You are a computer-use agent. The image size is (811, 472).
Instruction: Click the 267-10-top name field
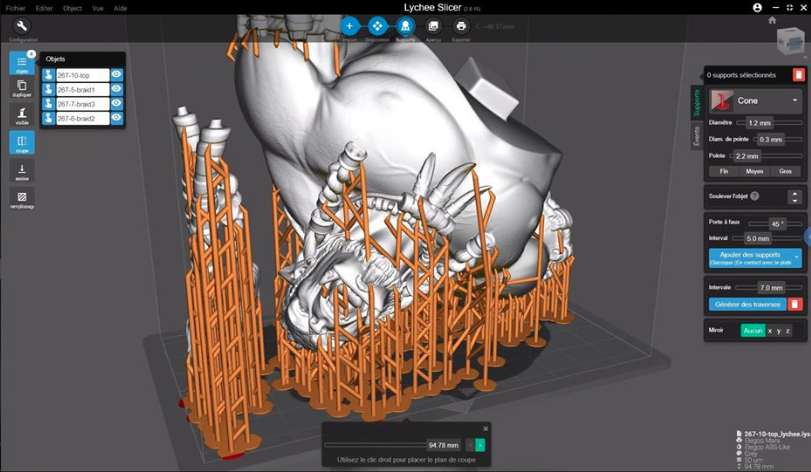point(83,75)
